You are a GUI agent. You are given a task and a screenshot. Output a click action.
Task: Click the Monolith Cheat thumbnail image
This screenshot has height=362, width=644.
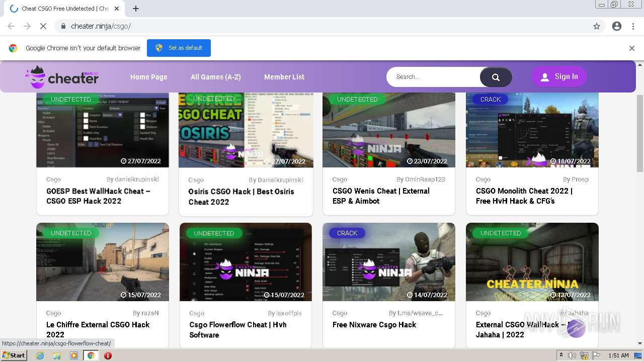pyautogui.click(x=532, y=130)
